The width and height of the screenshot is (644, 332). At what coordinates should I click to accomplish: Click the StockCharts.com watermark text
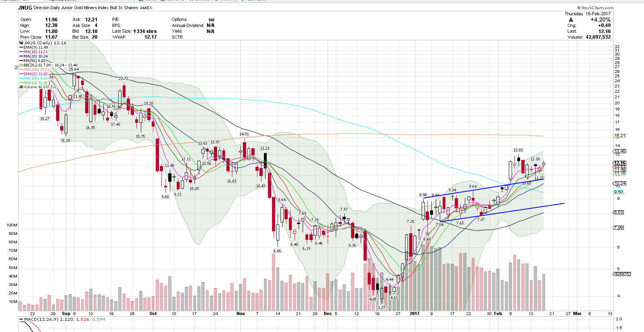pos(597,8)
